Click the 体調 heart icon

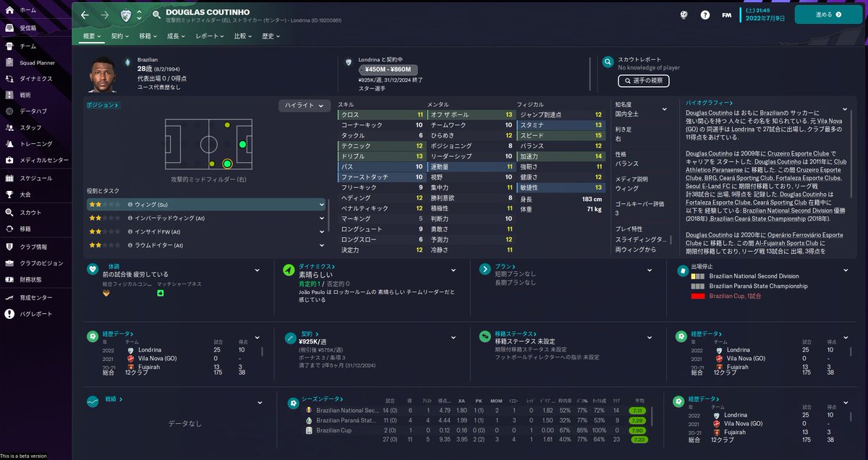click(93, 269)
